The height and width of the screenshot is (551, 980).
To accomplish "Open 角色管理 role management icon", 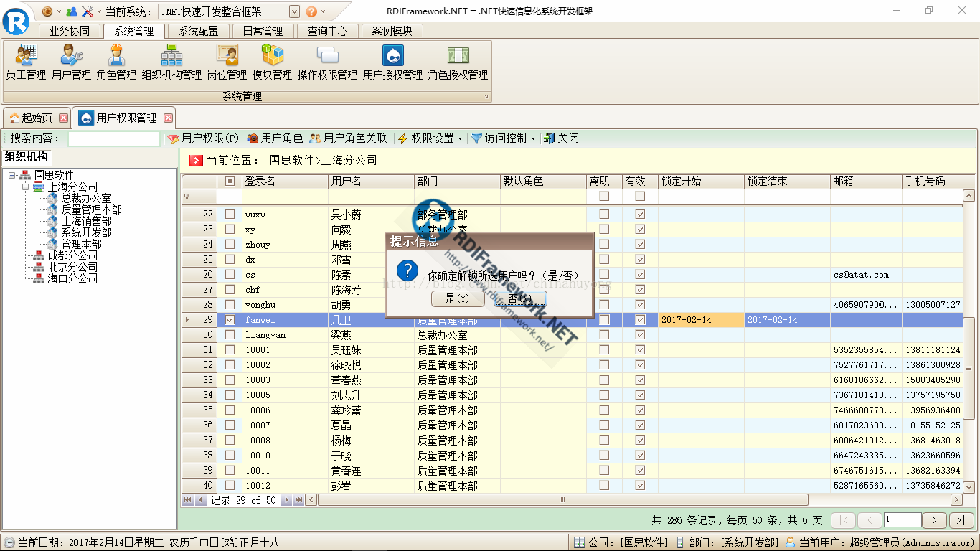I will coord(116,62).
